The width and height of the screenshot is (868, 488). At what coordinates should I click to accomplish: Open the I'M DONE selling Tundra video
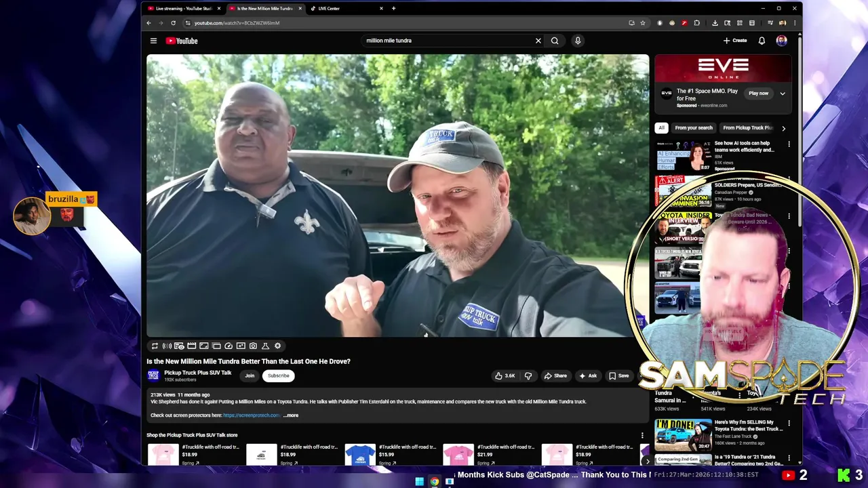click(x=683, y=436)
